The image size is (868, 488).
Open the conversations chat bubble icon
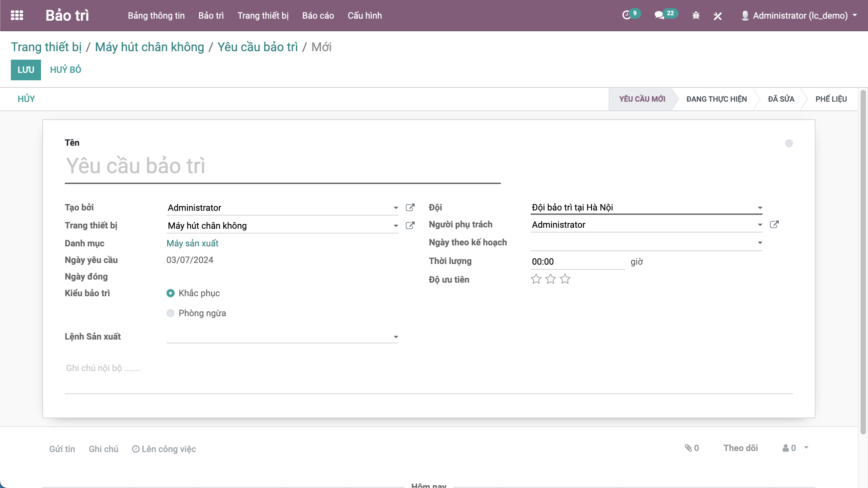[659, 15]
